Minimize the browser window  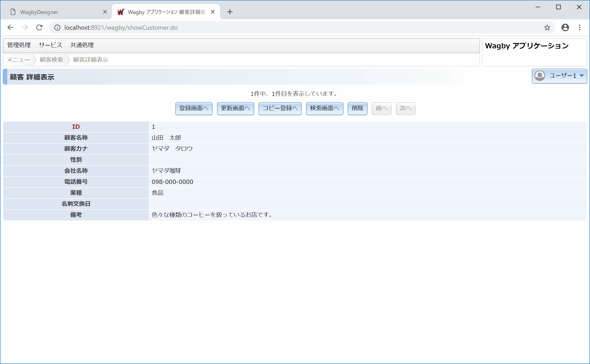tap(538, 7)
